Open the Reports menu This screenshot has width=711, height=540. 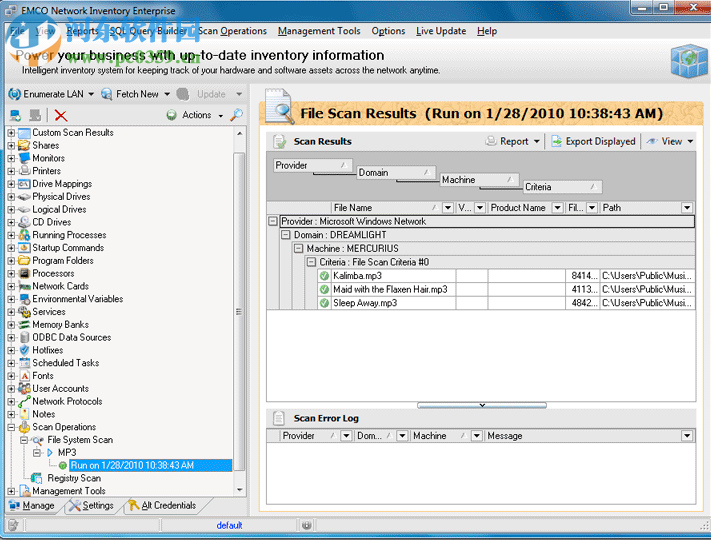pyautogui.click(x=83, y=31)
